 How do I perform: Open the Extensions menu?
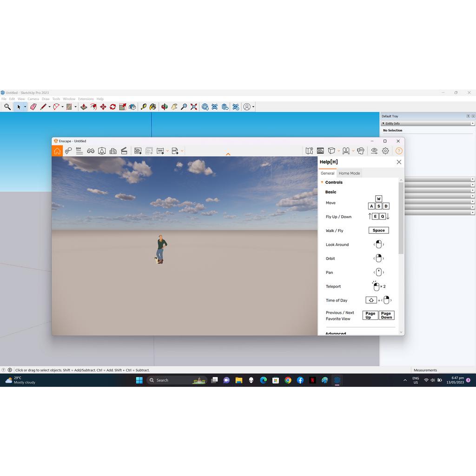click(x=86, y=99)
